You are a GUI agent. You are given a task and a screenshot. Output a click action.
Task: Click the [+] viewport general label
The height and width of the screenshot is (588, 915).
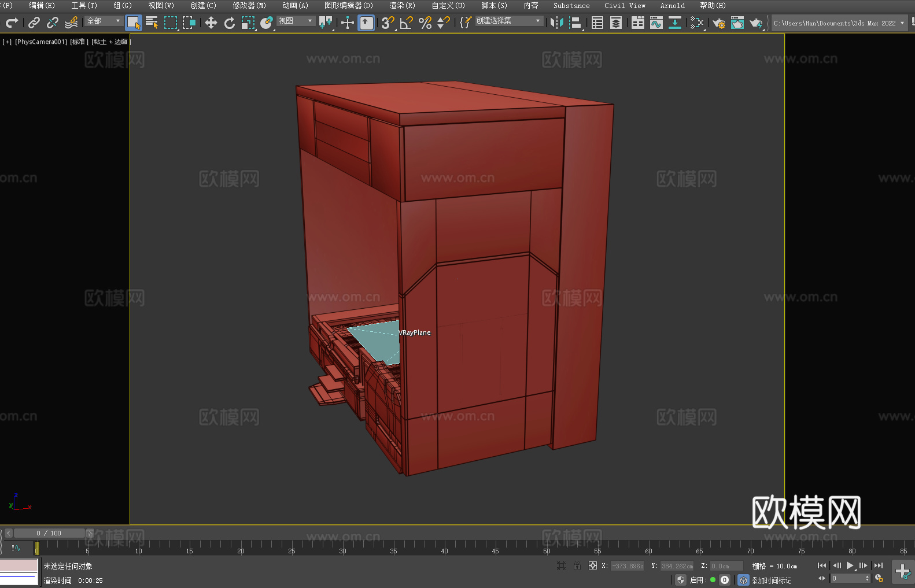(7, 42)
